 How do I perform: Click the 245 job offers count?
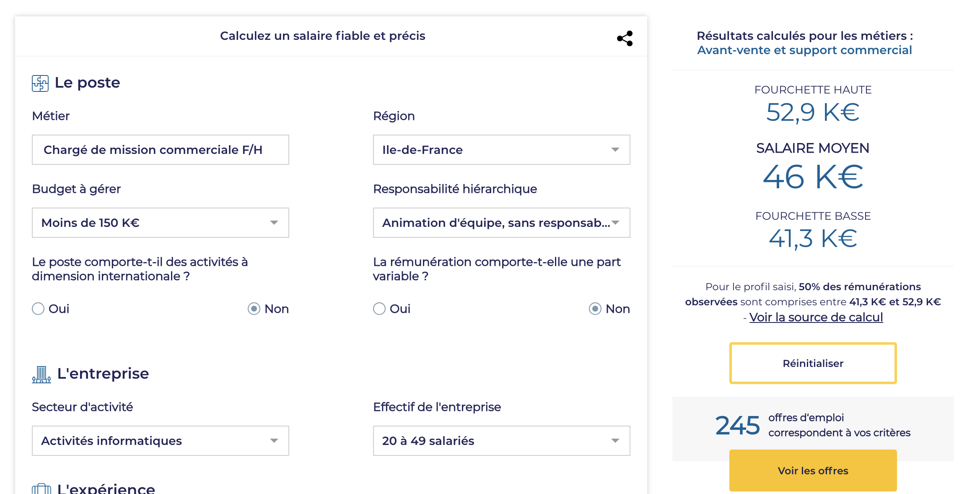pos(737,425)
